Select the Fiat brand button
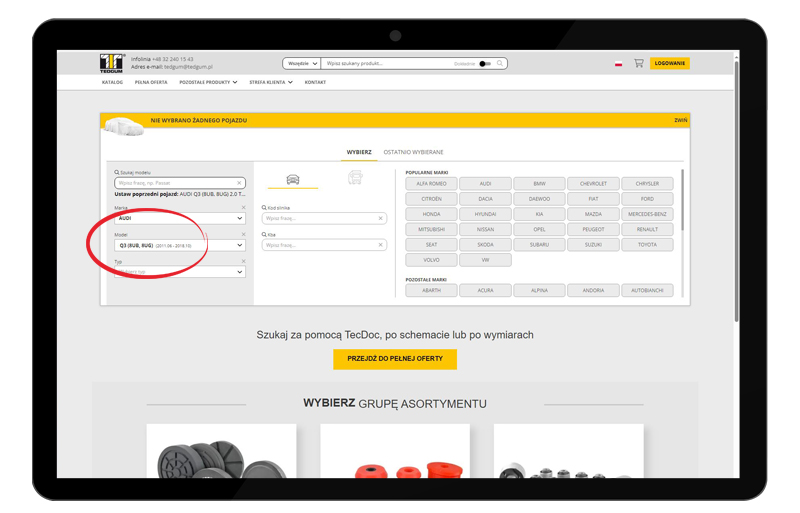Screen dimensions: 800x513 click(593, 199)
